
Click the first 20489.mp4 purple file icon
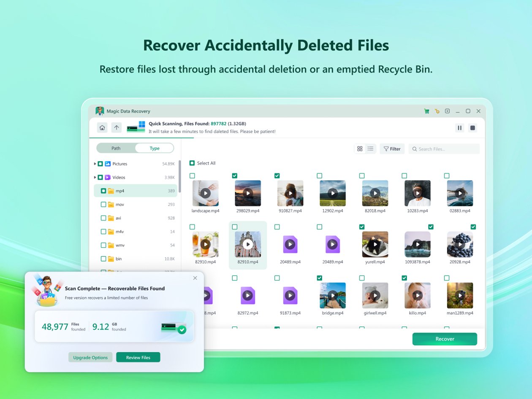pyautogui.click(x=290, y=244)
